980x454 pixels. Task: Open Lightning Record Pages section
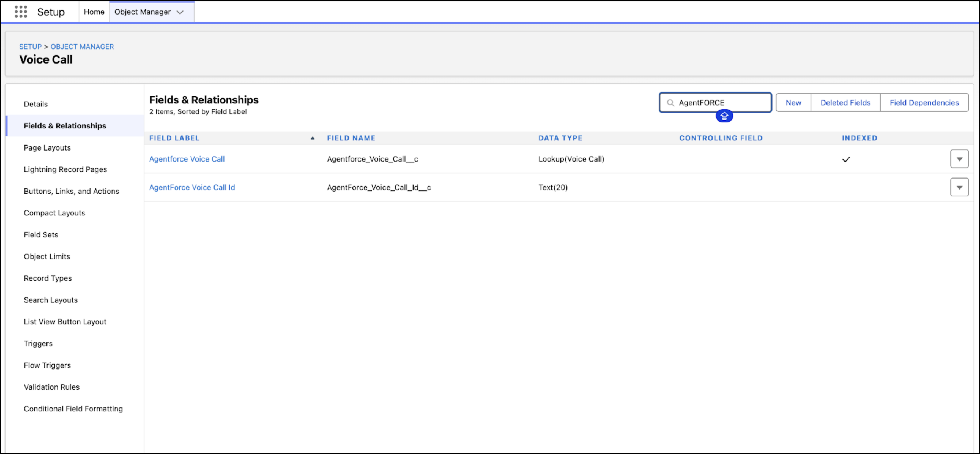click(x=65, y=169)
